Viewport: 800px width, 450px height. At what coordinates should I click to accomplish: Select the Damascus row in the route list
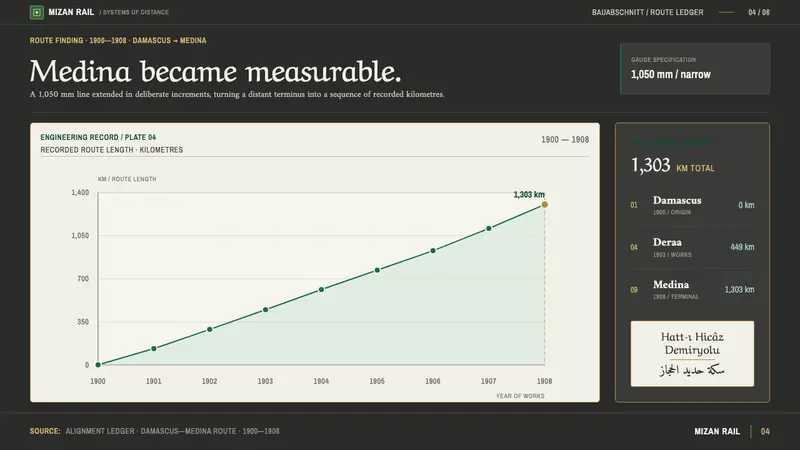point(692,205)
